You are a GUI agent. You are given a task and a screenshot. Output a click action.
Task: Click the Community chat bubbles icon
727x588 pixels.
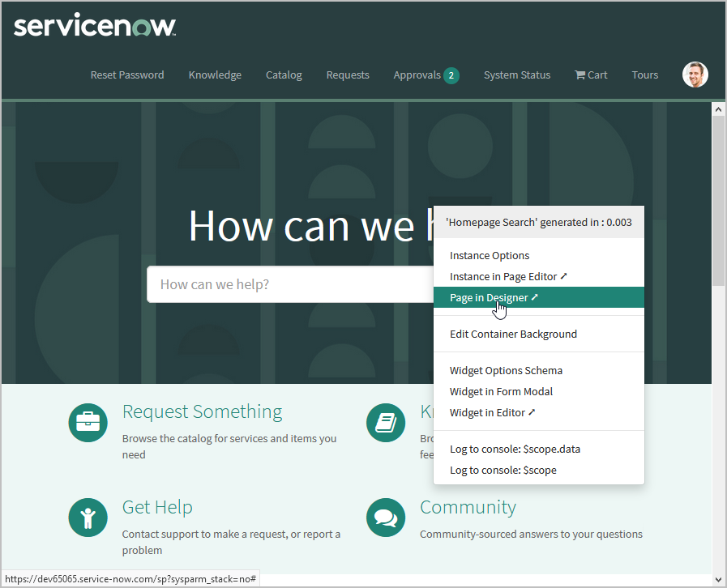click(386, 518)
